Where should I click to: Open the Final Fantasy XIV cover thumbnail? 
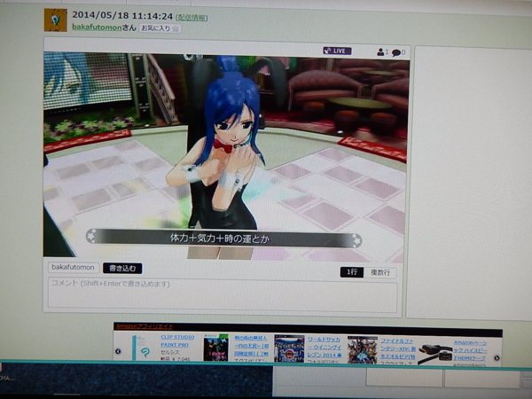click(363, 350)
